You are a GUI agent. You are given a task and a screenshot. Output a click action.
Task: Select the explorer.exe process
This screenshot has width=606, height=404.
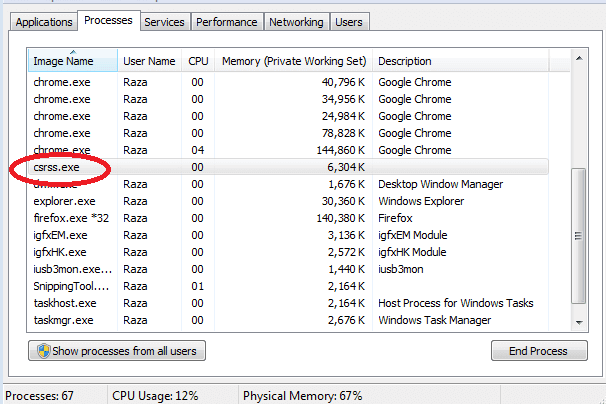62,201
